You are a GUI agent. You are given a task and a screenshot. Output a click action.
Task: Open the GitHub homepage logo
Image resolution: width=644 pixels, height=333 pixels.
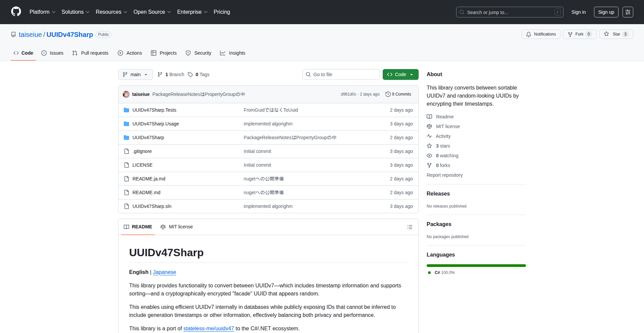click(16, 12)
